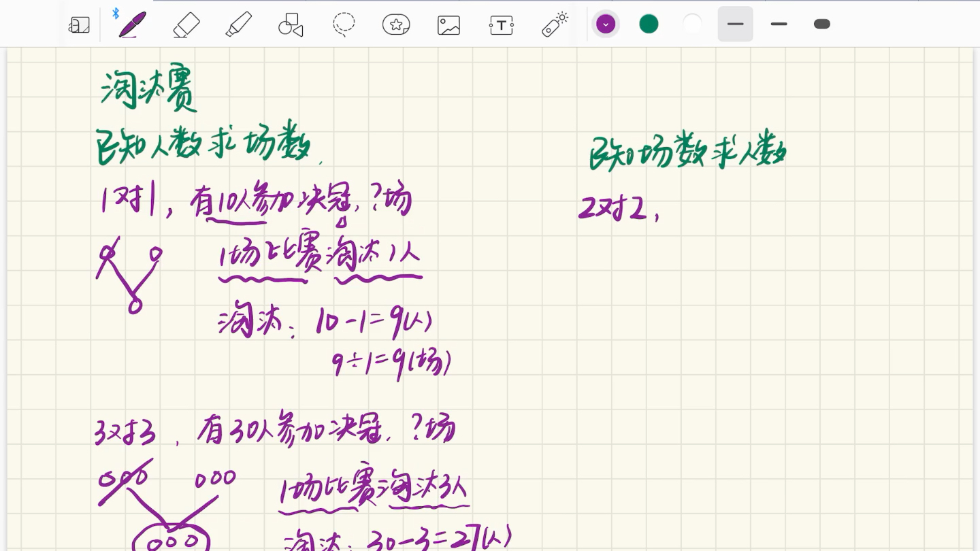Viewport: 980px width, 551px height.
Task: Choose the white pen color
Action: (x=692, y=24)
